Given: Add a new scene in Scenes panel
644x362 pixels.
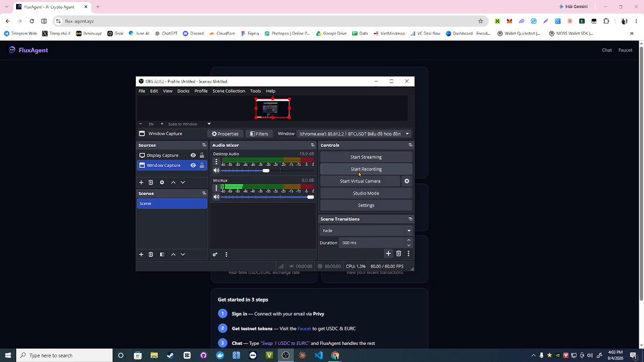Looking at the screenshot, I should coord(141,254).
